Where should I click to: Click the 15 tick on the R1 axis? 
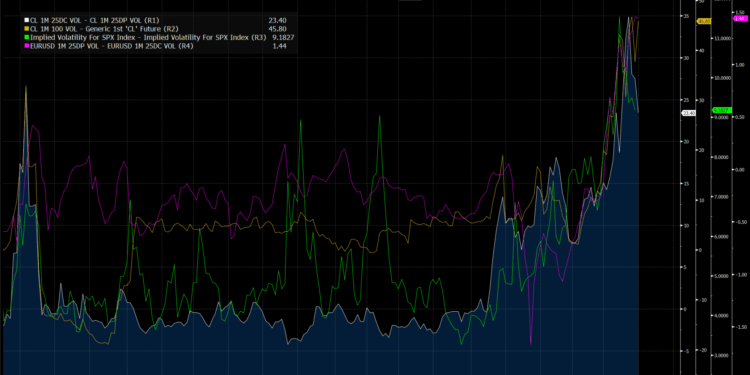pos(686,184)
